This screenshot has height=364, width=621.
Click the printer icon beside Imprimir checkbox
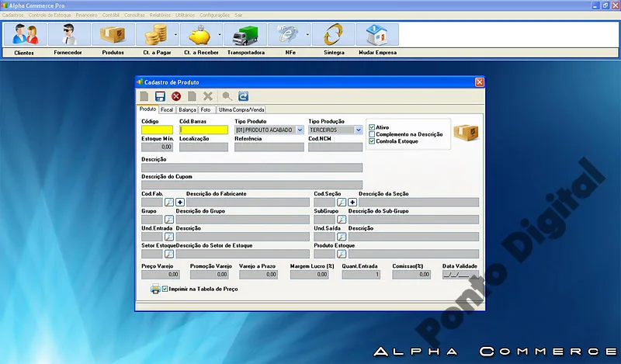[155, 289]
